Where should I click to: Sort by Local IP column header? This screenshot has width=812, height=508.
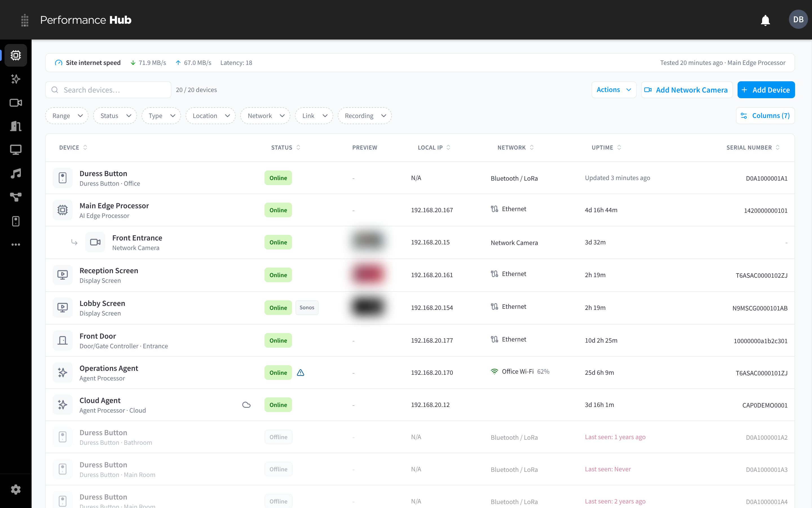434,148
